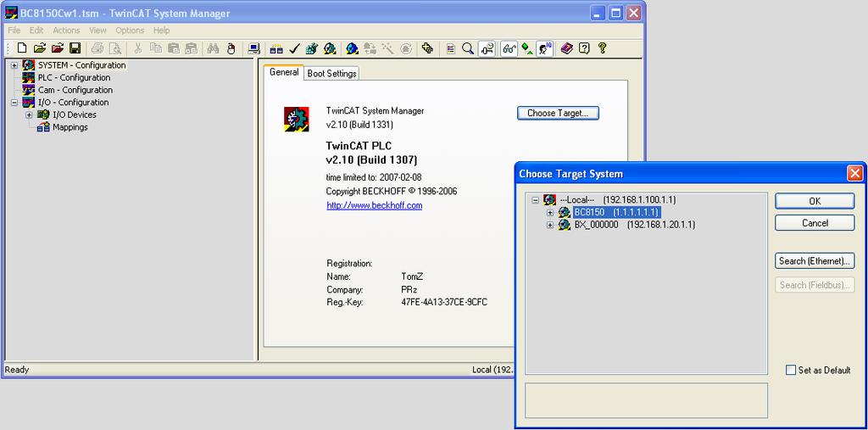
Task: Expand the SYSTEM - Configuration node
Action: 15,65
